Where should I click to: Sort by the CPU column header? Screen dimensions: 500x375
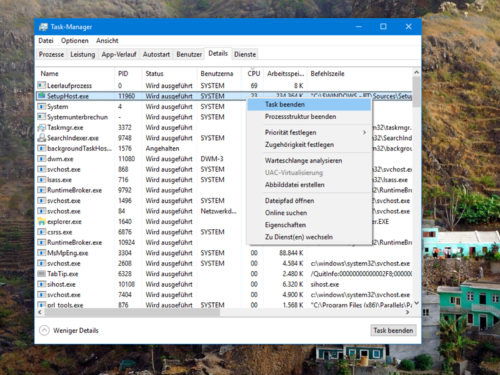tap(253, 73)
